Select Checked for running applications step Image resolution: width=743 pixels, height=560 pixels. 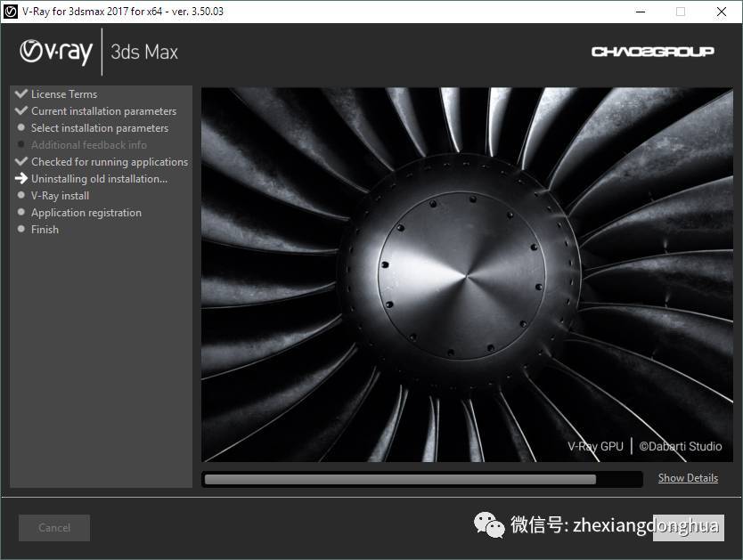(x=110, y=162)
